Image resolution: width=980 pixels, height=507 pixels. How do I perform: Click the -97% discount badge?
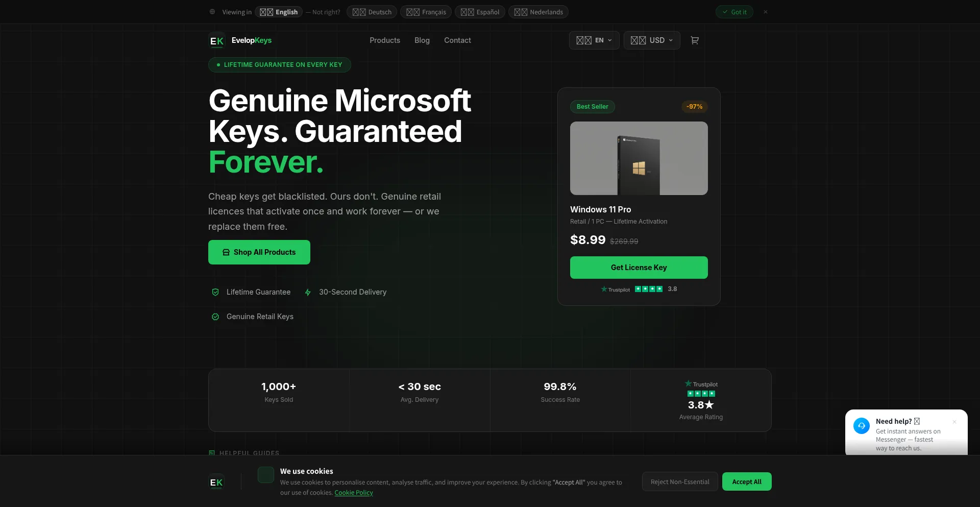coord(695,107)
